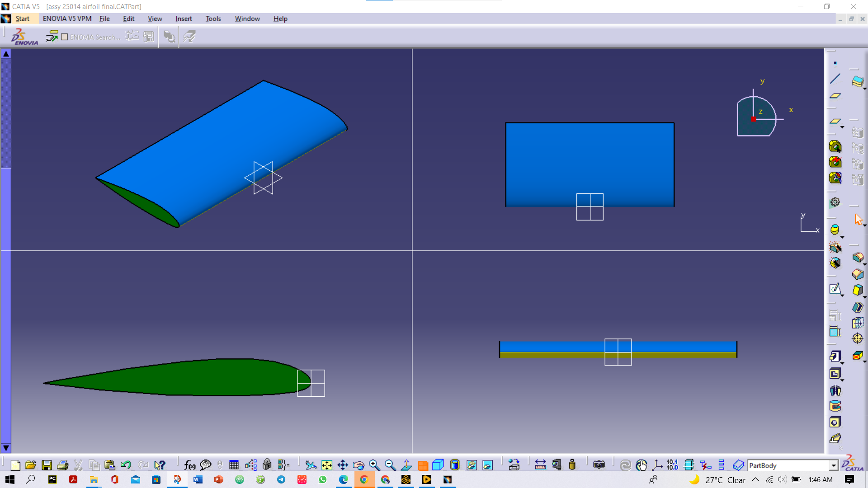Click the left vertical scrollbar down arrow
Viewport: 868px width, 488px height.
click(x=6, y=448)
